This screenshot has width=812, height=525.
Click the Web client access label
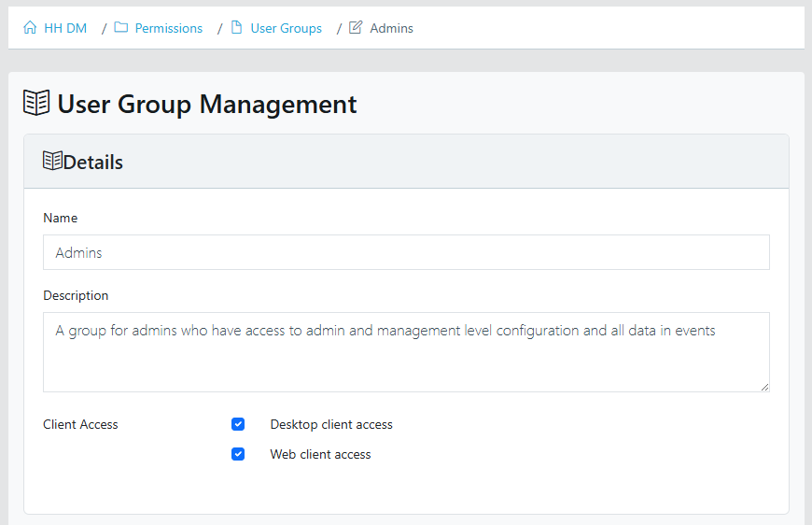(x=320, y=454)
